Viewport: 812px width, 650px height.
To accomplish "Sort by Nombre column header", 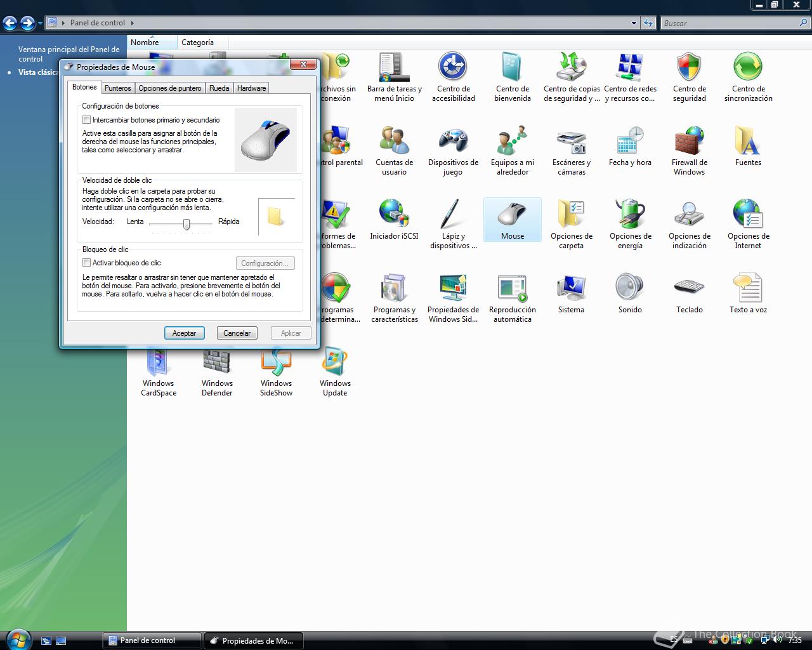I will point(152,43).
